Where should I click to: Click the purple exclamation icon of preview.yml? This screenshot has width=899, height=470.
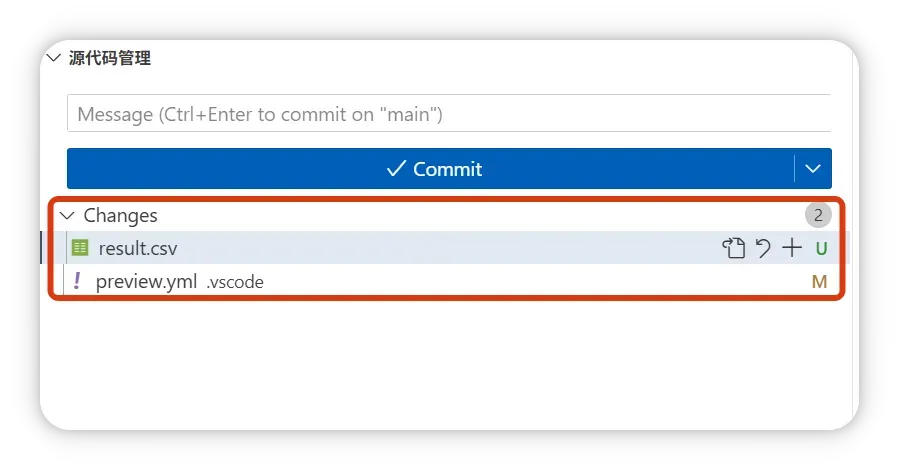tap(77, 282)
